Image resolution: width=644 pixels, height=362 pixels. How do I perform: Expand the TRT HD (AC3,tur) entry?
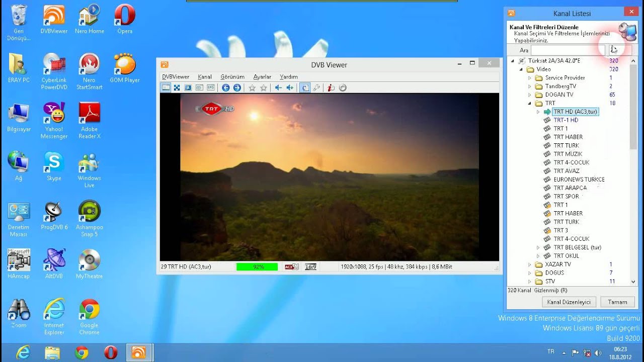[x=538, y=112]
